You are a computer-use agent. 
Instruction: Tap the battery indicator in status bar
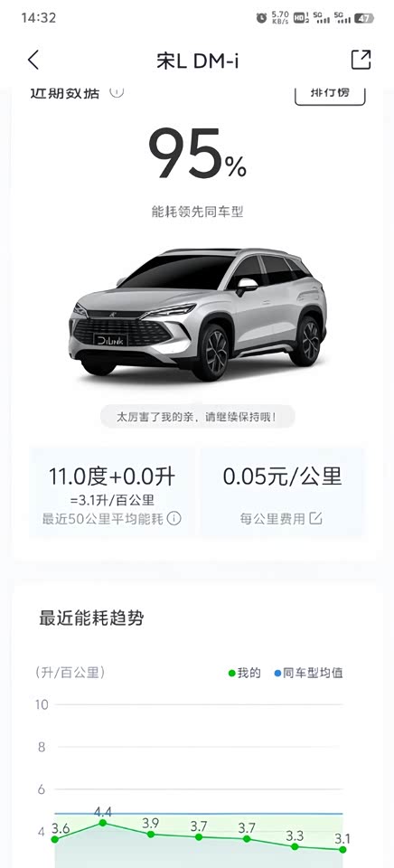[x=363, y=18]
